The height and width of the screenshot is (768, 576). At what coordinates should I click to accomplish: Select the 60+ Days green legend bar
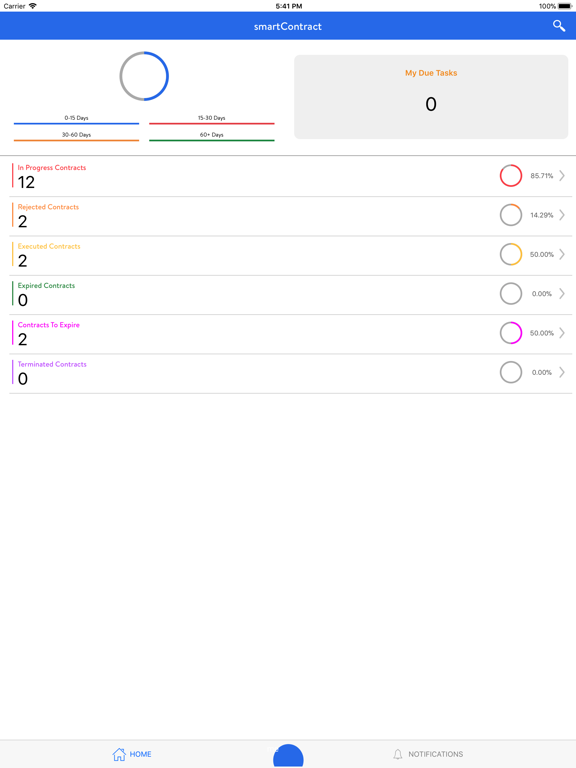point(212,141)
